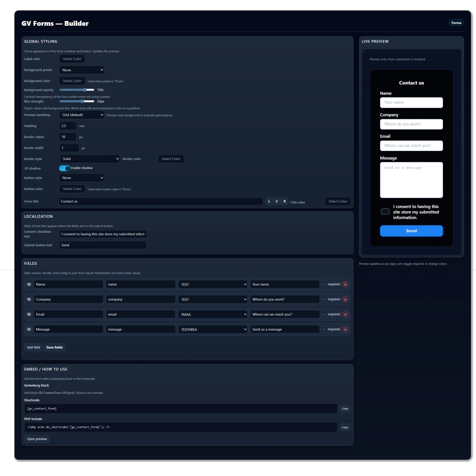This screenshot has height=476, width=476.
Task: Click the drag handle for the Email field
Action: pos(29,314)
